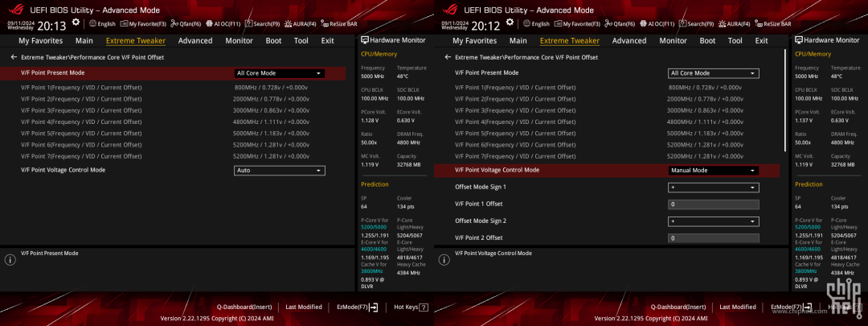Select V/F Point 4 row in left screen
The image size is (868, 326).
[173, 122]
